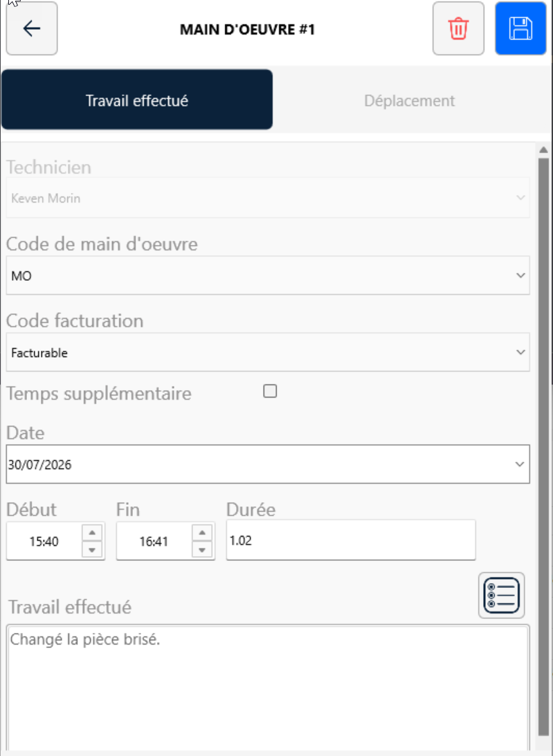
Task: Increase Début time with up arrow
Action: click(x=92, y=533)
